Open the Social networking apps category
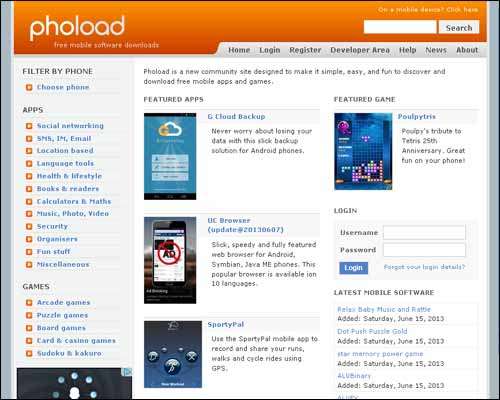Screen dimensions: 500x400 (x=70, y=126)
